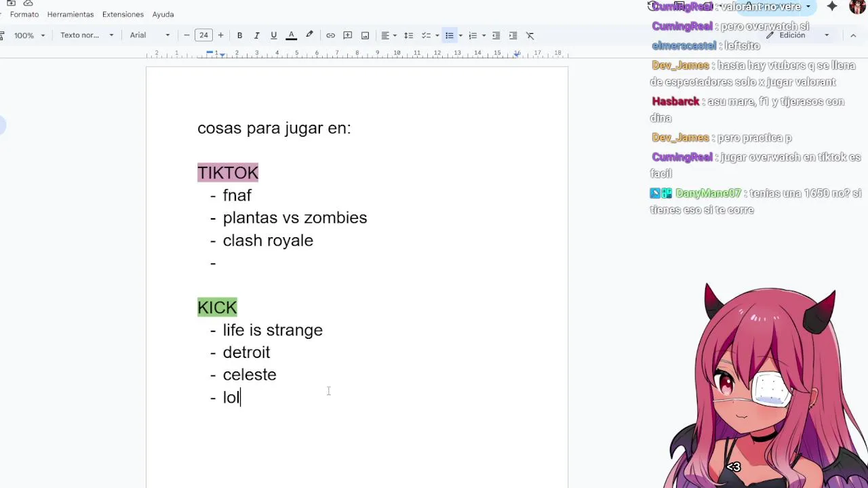The image size is (868, 488).
Task: Open the Extensiones menu
Action: pyautogui.click(x=123, y=14)
